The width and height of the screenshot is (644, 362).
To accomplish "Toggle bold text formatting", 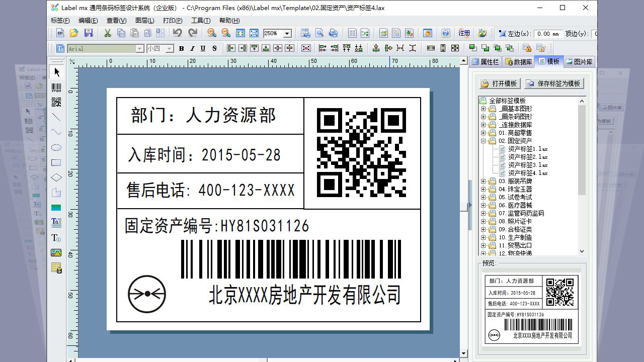I will tap(181, 48).
